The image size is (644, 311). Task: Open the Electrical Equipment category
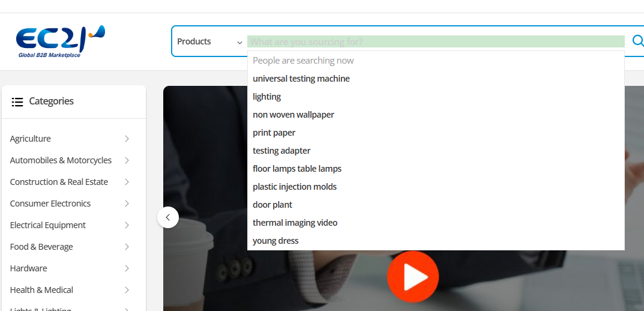47,225
